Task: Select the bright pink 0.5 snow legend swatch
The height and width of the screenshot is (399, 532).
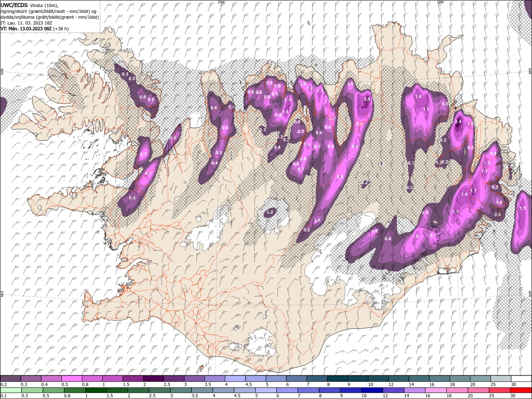Action: (71, 379)
